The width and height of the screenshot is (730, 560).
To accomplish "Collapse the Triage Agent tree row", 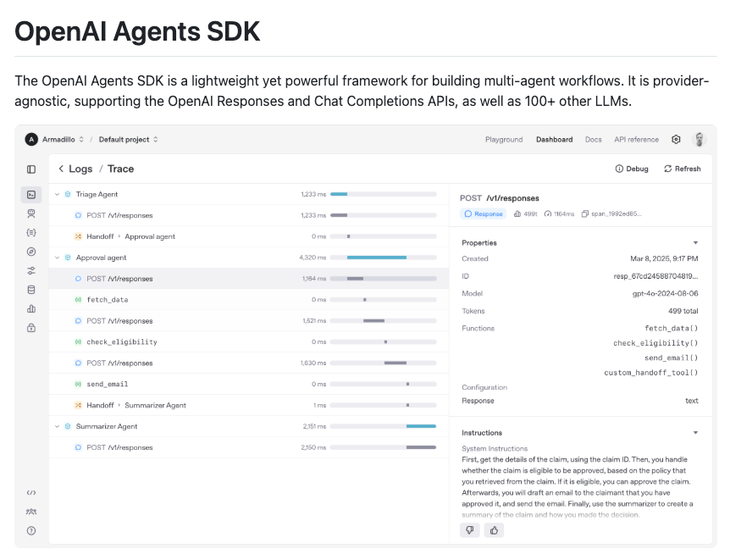I will [x=58, y=194].
